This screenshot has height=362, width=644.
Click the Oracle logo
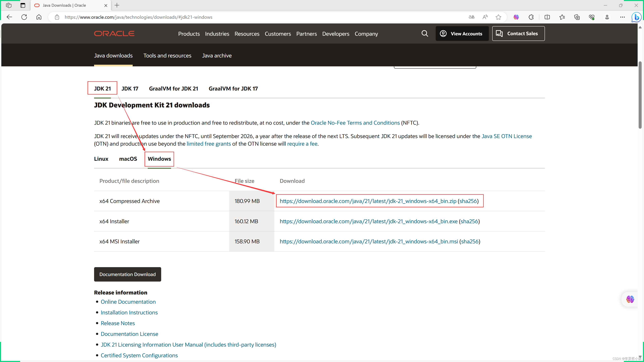(x=114, y=34)
